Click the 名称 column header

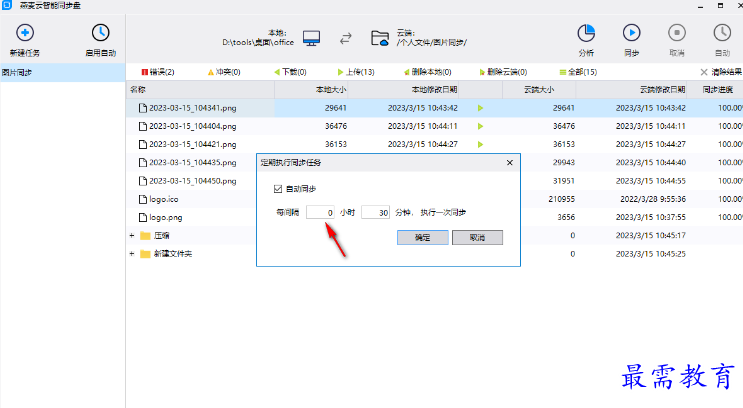pos(200,90)
